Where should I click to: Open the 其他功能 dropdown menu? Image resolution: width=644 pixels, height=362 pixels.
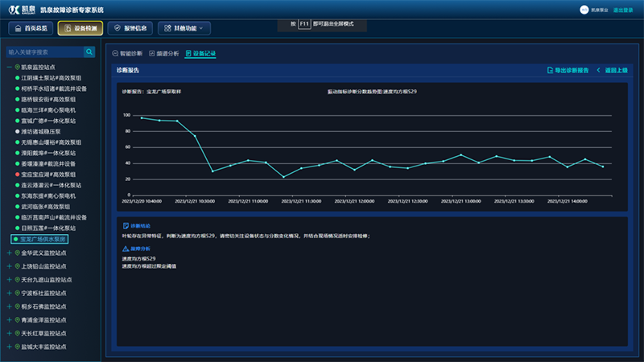click(x=184, y=28)
